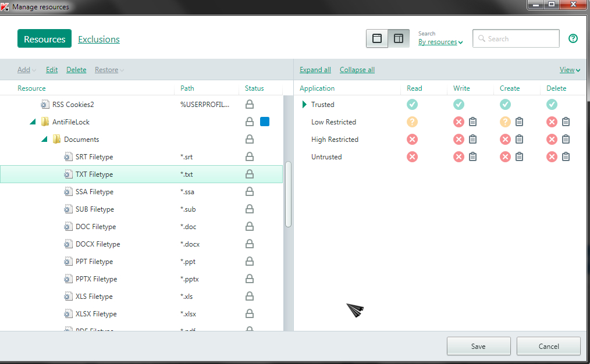Switch to single-pane layout view
This screenshot has width=590, height=364.
click(377, 39)
